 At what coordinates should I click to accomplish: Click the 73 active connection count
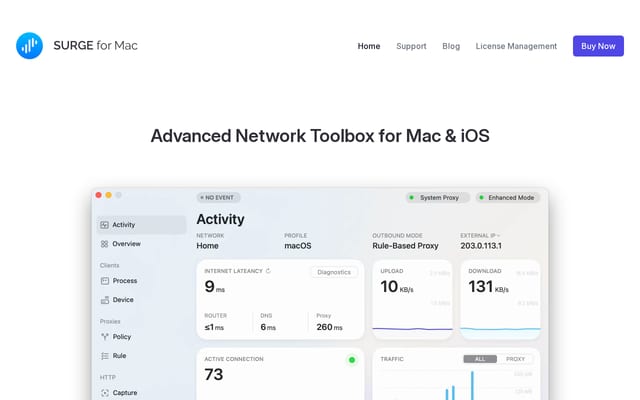tap(214, 375)
